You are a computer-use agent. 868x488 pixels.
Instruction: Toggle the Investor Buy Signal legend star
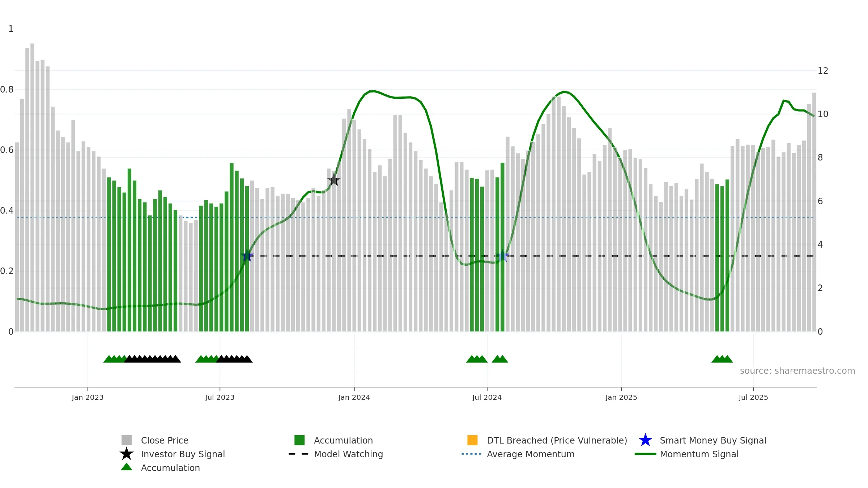[127, 454]
